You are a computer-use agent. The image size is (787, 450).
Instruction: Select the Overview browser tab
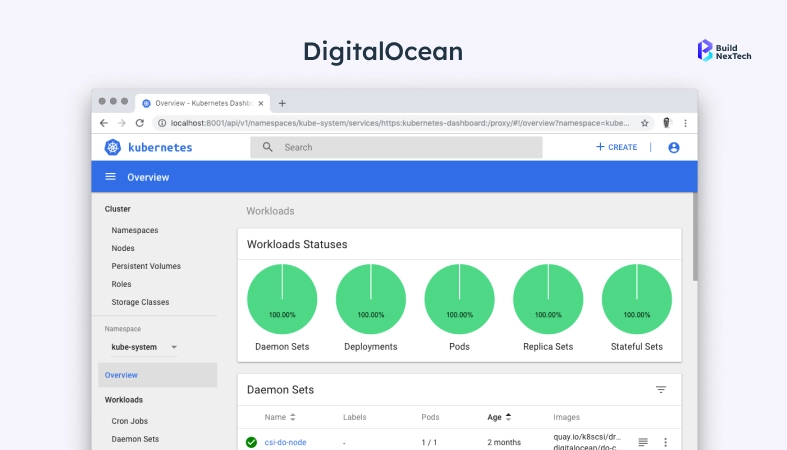coord(203,103)
